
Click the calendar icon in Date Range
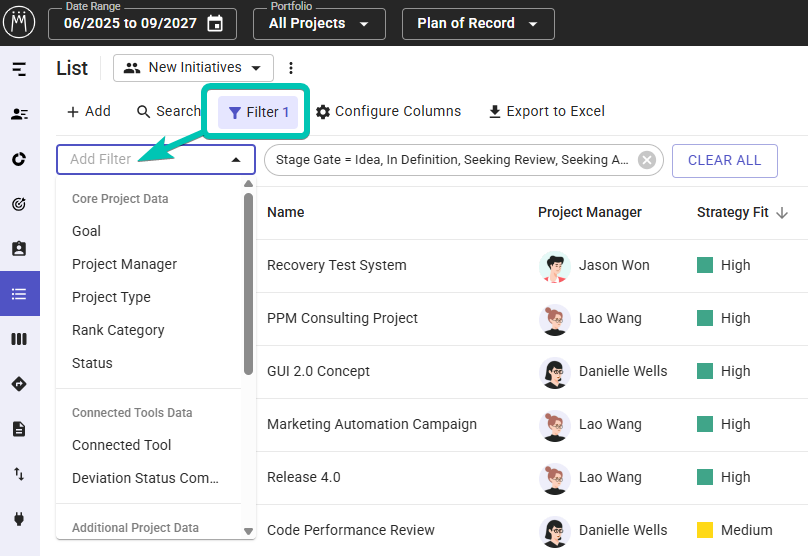pos(215,24)
